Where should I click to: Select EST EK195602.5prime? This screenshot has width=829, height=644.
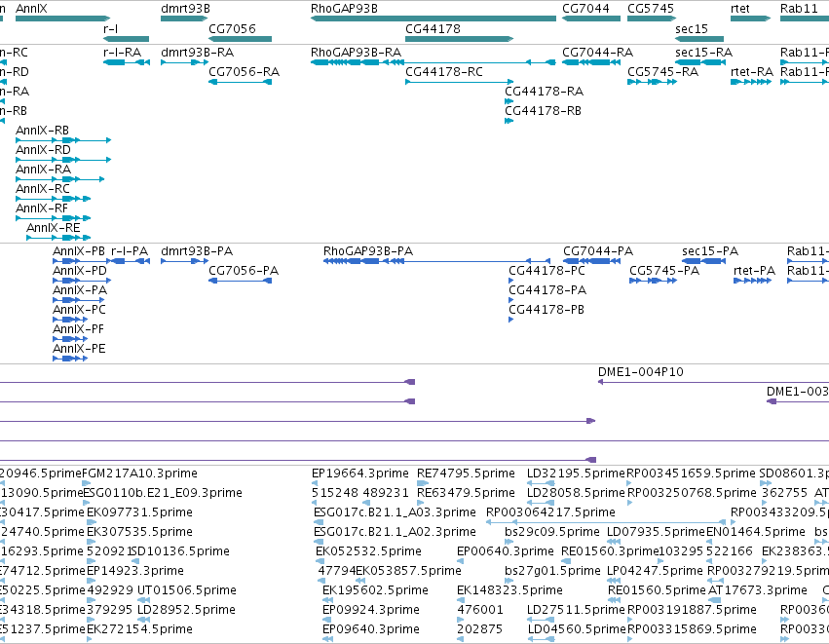tap(327, 600)
